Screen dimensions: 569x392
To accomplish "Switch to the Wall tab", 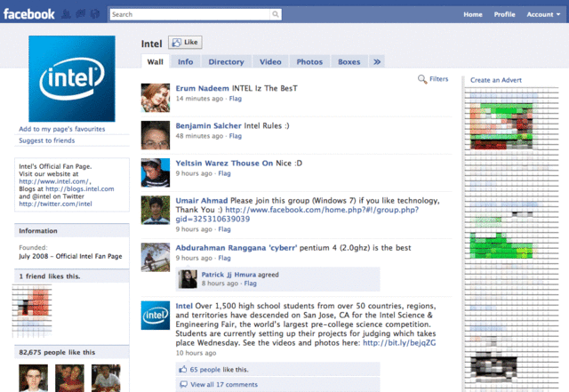I will tap(155, 61).
